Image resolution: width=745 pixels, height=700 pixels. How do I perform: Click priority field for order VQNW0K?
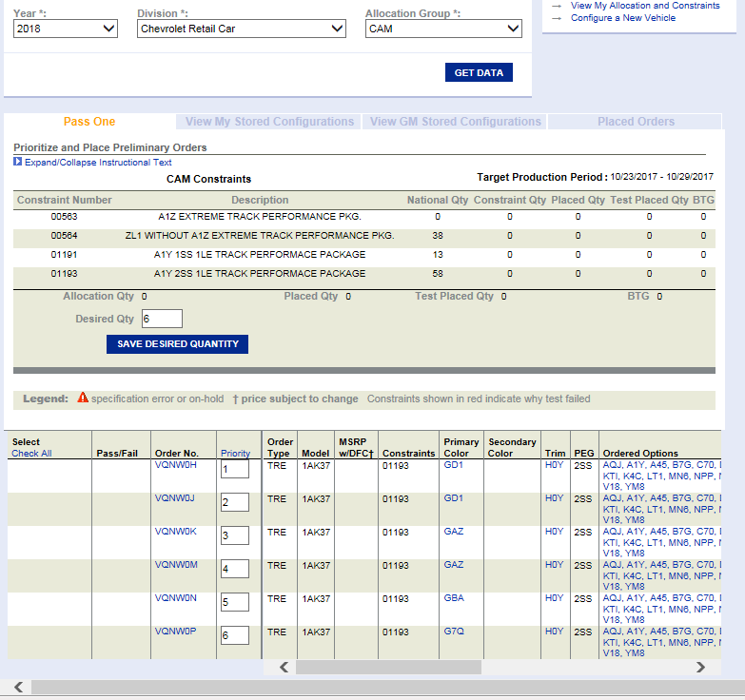point(234,535)
